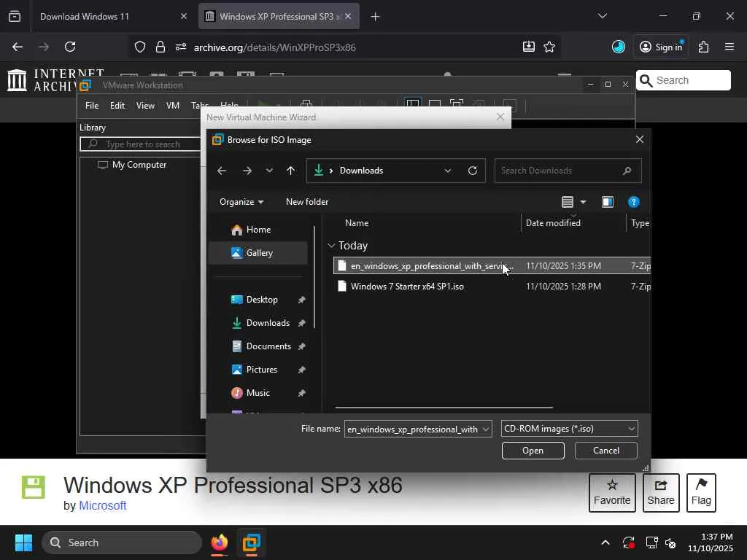Open VMware Workstation File menu
This screenshot has width=747, height=560.
pos(92,106)
